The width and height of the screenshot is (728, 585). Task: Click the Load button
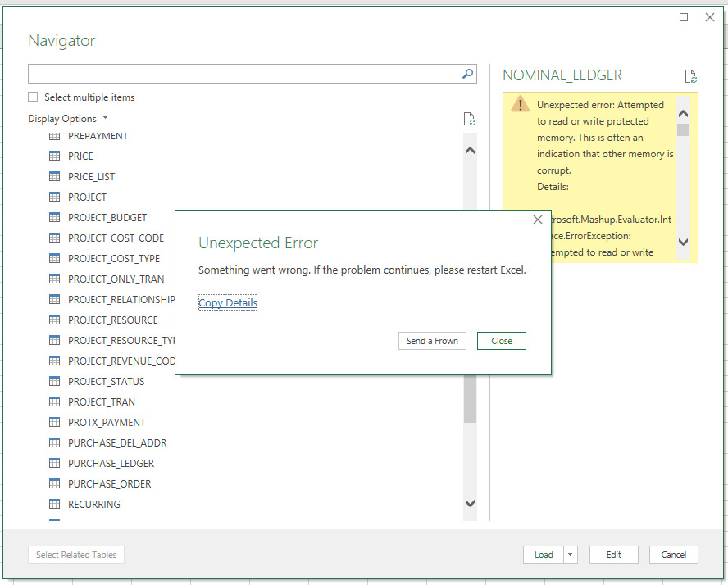click(x=544, y=555)
